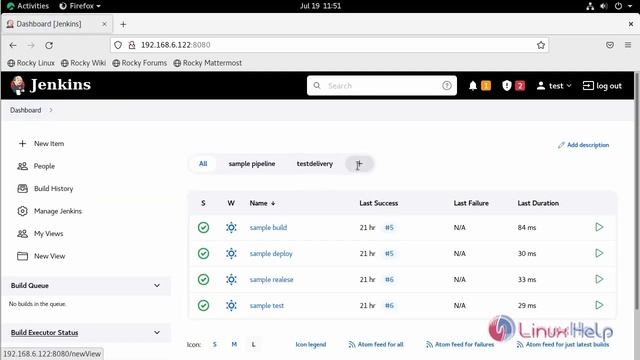Image resolution: width=640 pixels, height=360 pixels.
Task: Expand the Dashboard breadcrumb chevron
Action: (51, 110)
